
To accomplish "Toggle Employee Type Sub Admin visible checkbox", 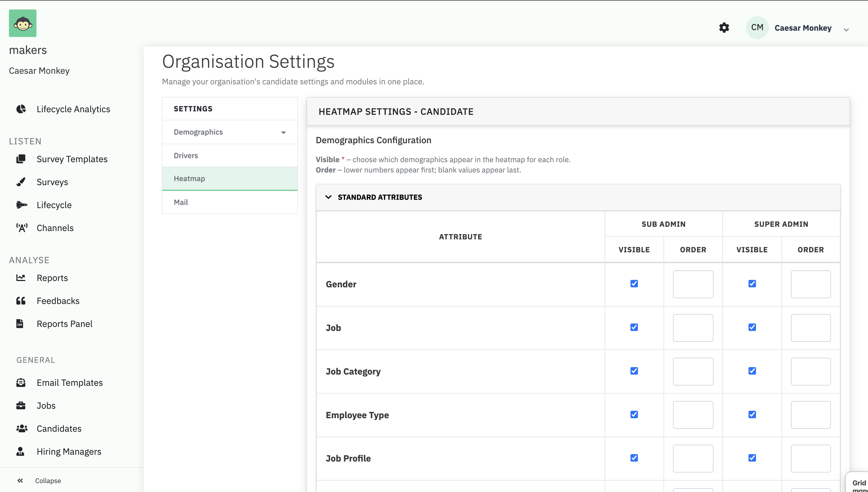I will coord(634,414).
